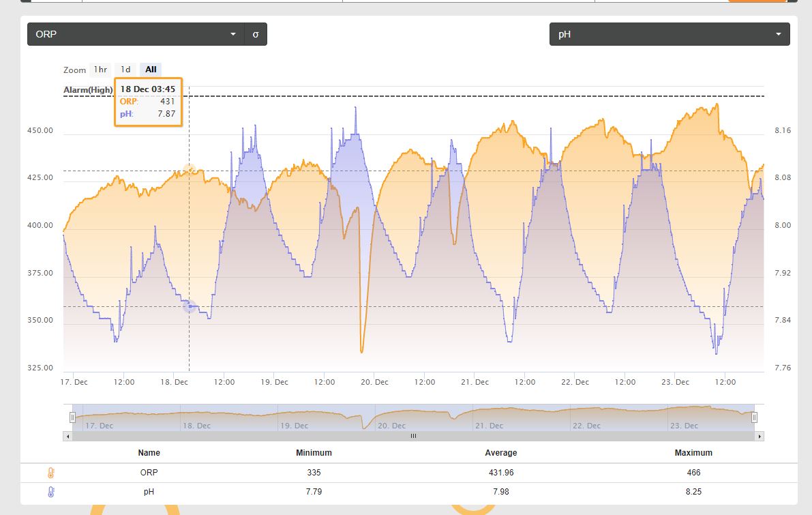Click the sigma button beside ORP
The width and height of the screenshot is (812, 515).
click(x=255, y=34)
